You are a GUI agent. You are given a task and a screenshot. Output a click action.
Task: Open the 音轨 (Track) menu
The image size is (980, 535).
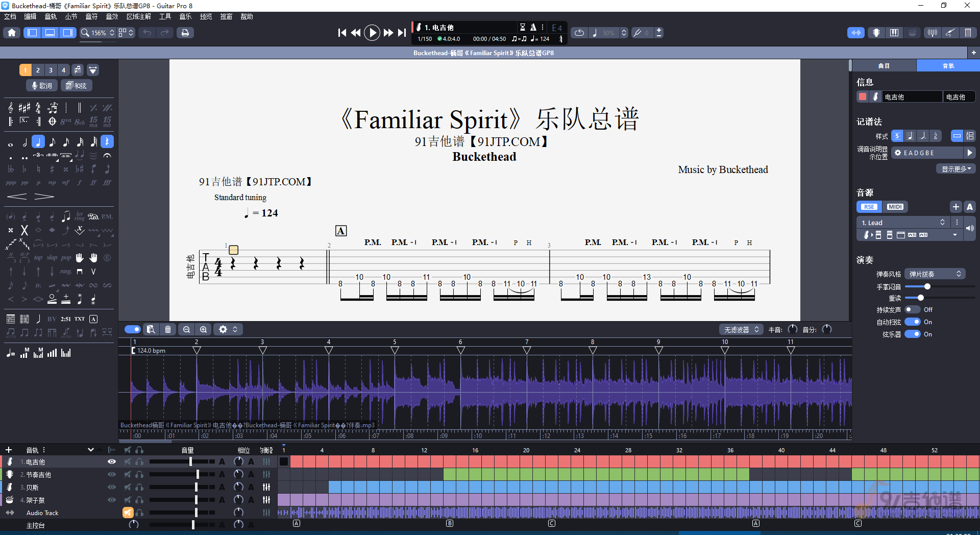(x=51, y=17)
